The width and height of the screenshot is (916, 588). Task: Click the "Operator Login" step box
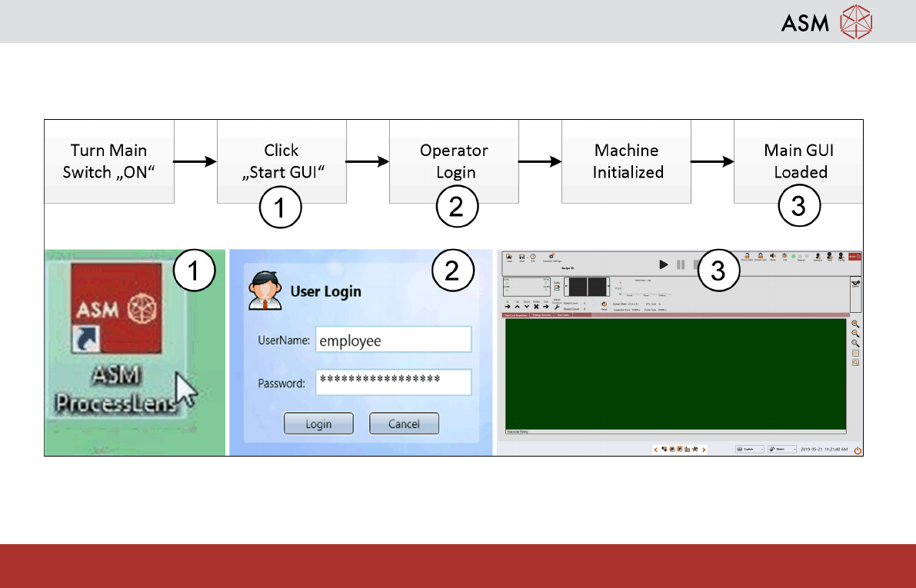tap(454, 161)
